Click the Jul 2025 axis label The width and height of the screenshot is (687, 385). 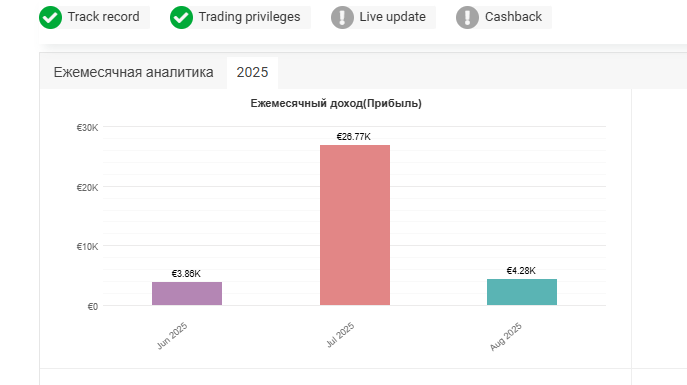tap(340, 335)
